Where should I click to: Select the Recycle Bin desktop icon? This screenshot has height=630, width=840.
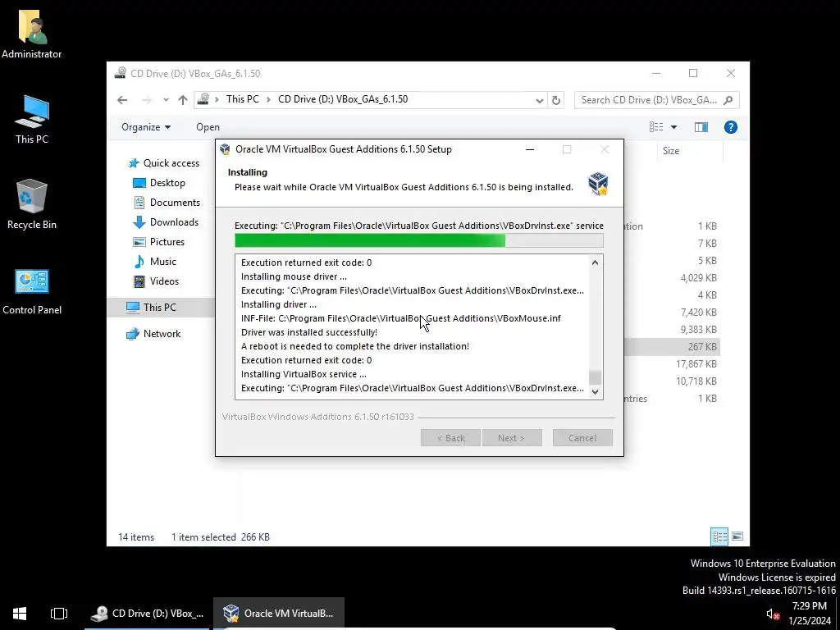click(x=32, y=204)
